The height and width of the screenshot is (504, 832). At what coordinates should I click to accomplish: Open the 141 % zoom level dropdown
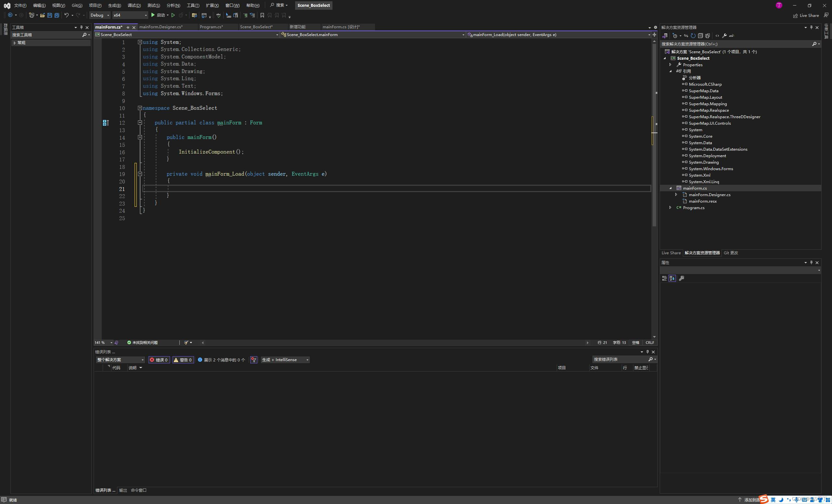coord(103,343)
